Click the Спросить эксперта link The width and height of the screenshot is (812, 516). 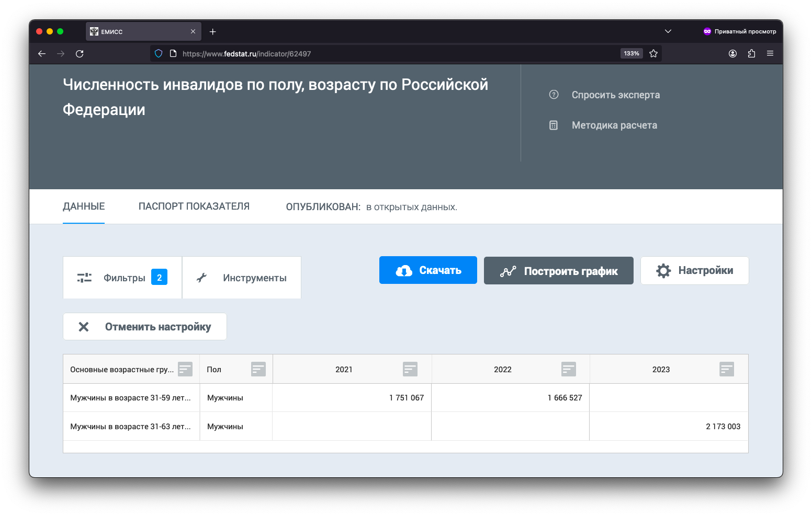(615, 95)
